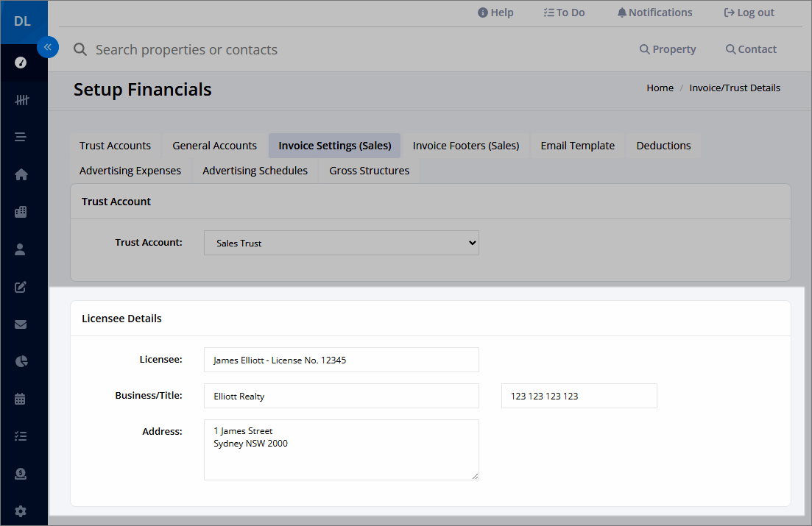This screenshot has height=526, width=812.
Task: Open the house icon in sidebar
Action: click(x=21, y=174)
